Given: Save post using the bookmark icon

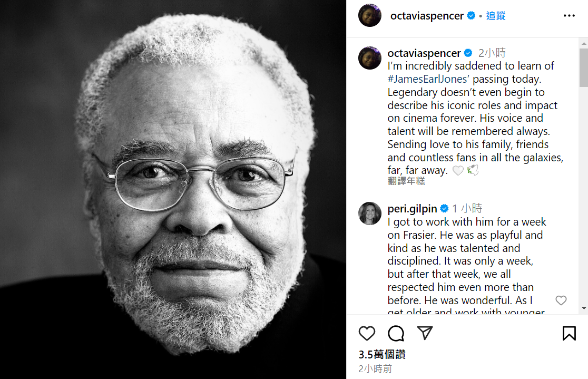Looking at the screenshot, I should click(x=569, y=333).
